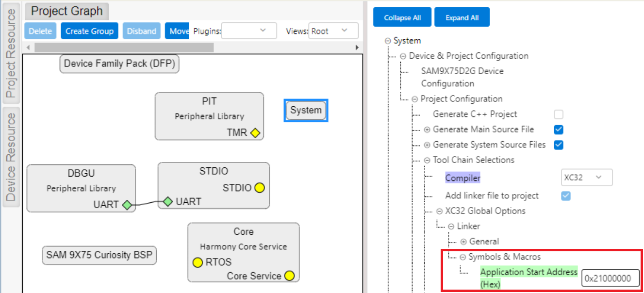Image resolution: width=644 pixels, height=293 pixels.
Task: Click the Expand All button
Action: pyautogui.click(x=462, y=16)
